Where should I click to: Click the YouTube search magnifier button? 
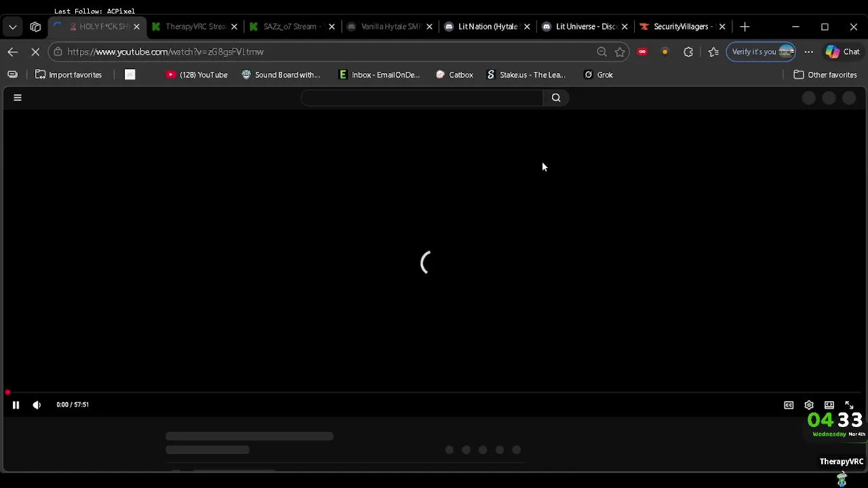(x=556, y=98)
